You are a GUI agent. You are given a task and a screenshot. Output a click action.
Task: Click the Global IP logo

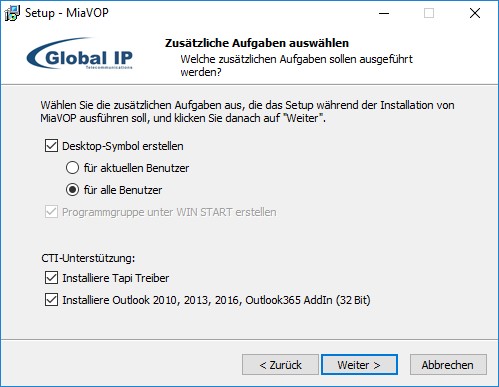click(80, 54)
